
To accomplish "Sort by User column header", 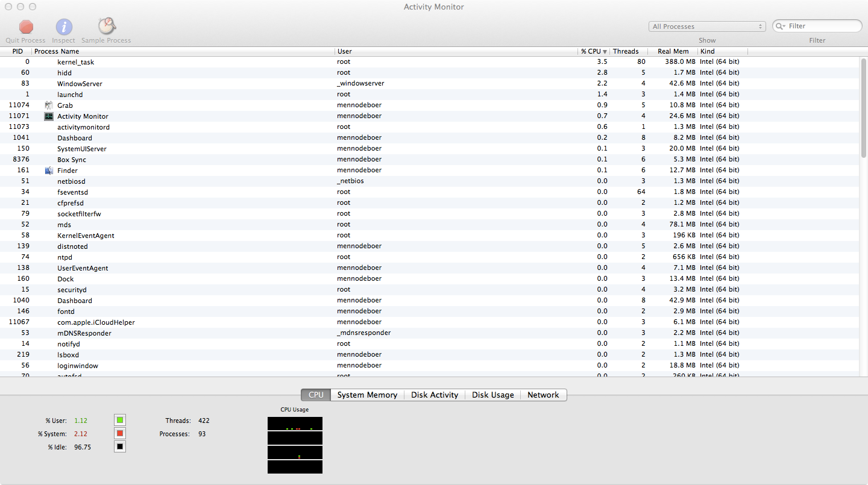I will [456, 51].
